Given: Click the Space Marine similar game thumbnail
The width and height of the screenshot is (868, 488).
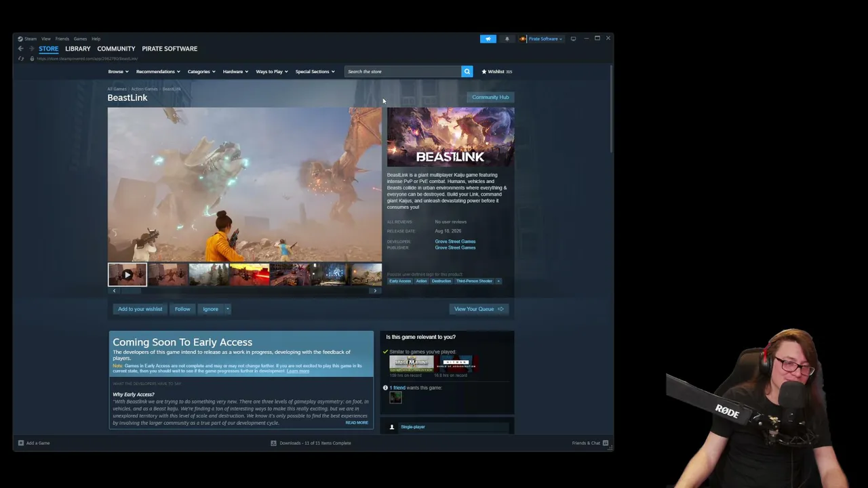Looking at the screenshot, I should (x=411, y=363).
